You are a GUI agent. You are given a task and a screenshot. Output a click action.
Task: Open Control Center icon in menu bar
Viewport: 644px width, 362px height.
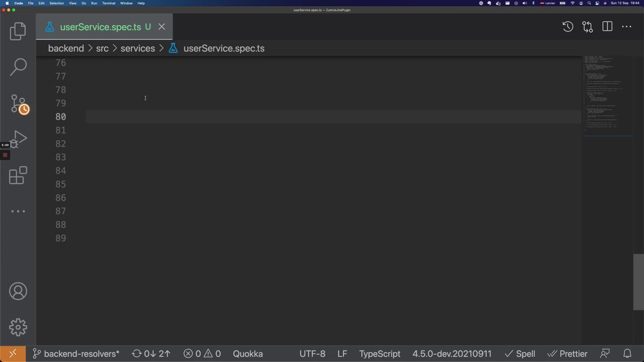click(597, 3)
